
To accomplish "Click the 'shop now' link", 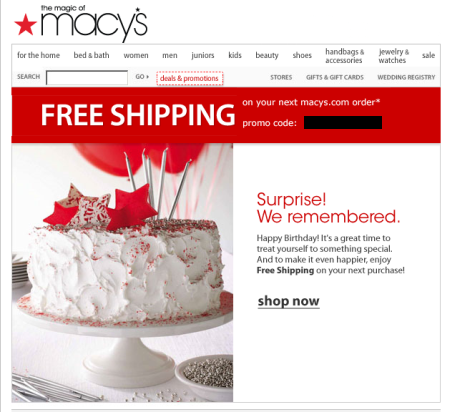I will click(x=289, y=301).
